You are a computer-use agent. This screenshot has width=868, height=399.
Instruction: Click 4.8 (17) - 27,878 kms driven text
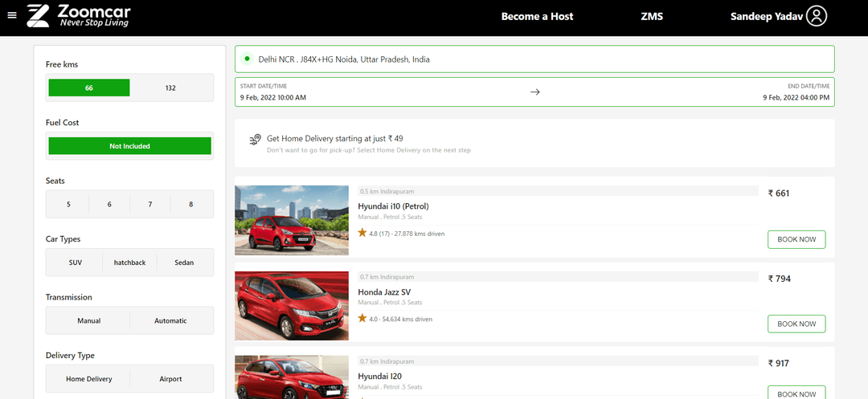point(407,234)
